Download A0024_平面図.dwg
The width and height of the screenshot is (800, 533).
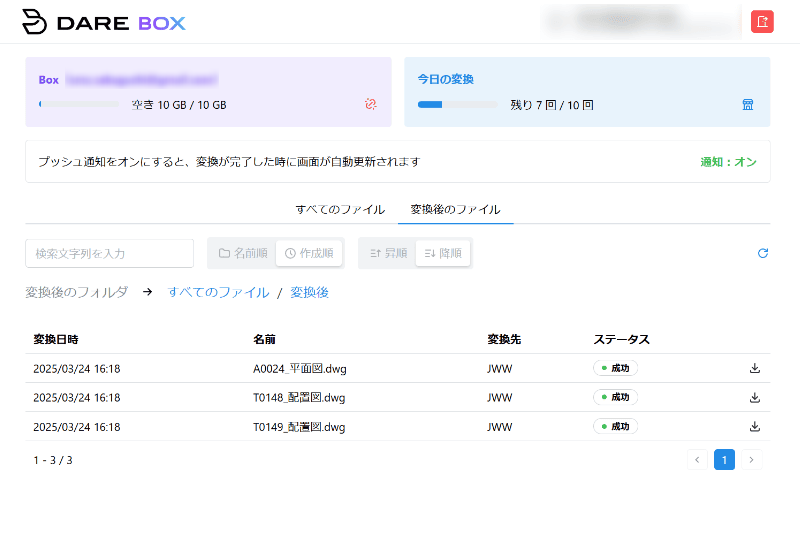tap(755, 368)
